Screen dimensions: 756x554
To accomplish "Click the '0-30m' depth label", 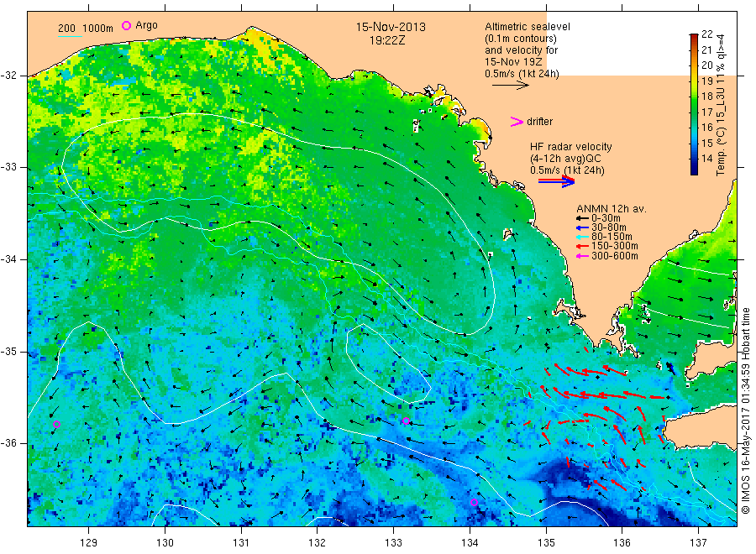I will (606, 218).
